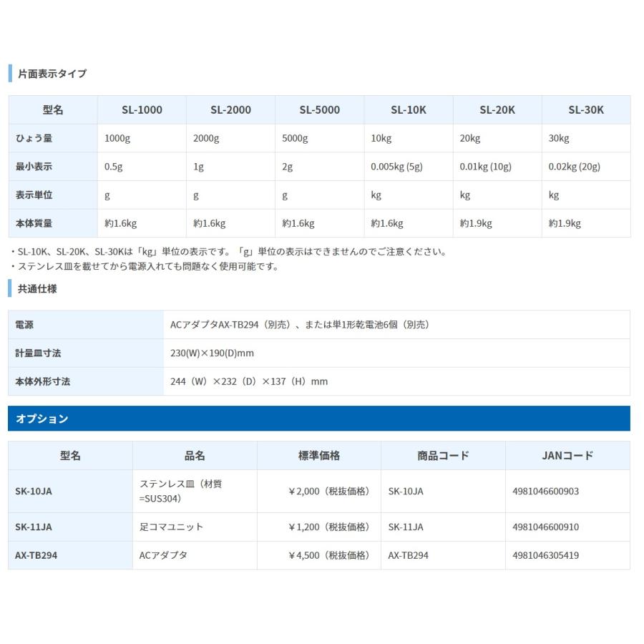Click the 電源 row label
The width and height of the screenshot is (644, 644).
[24, 325]
